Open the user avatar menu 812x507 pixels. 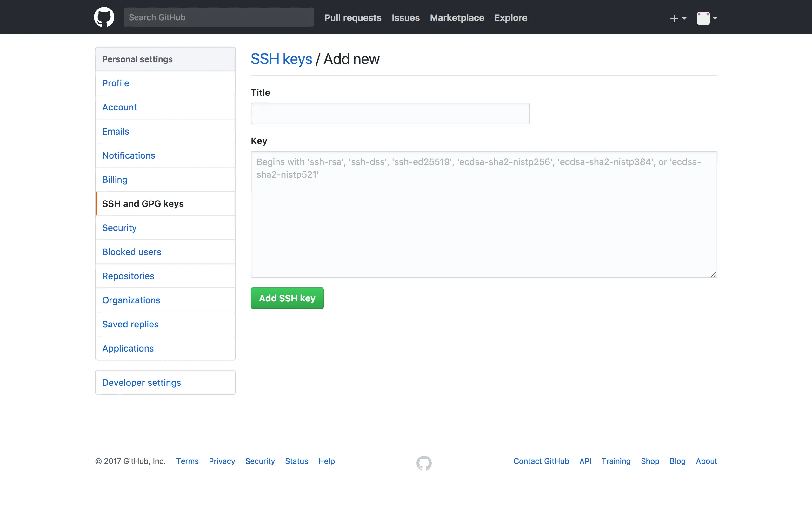pyautogui.click(x=706, y=18)
